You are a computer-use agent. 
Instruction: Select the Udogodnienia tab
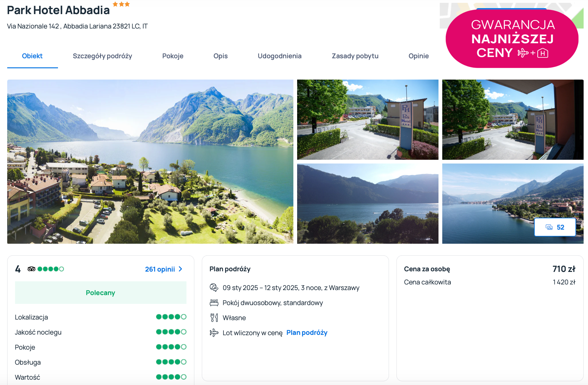[279, 56]
